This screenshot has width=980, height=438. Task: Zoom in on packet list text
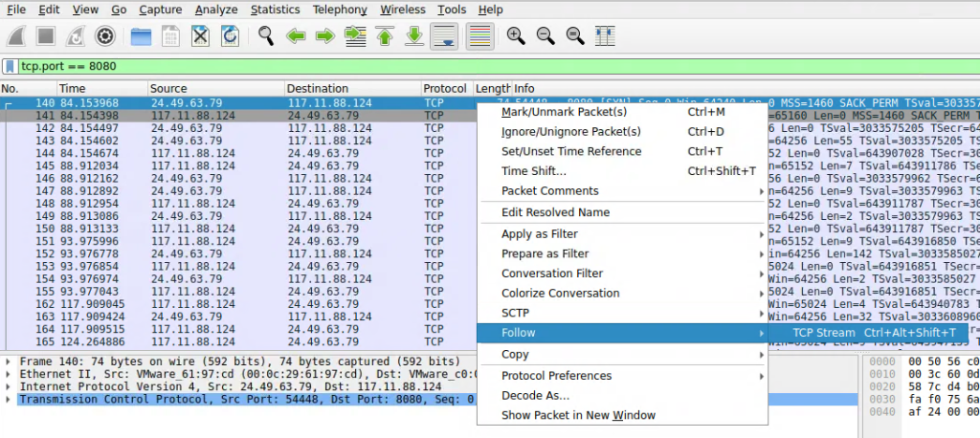(x=516, y=36)
